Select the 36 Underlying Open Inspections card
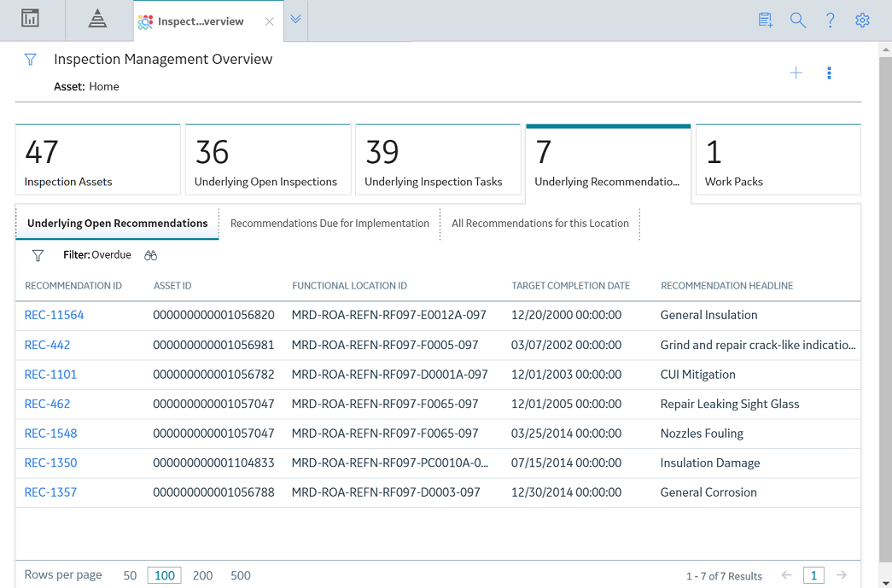 268,160
